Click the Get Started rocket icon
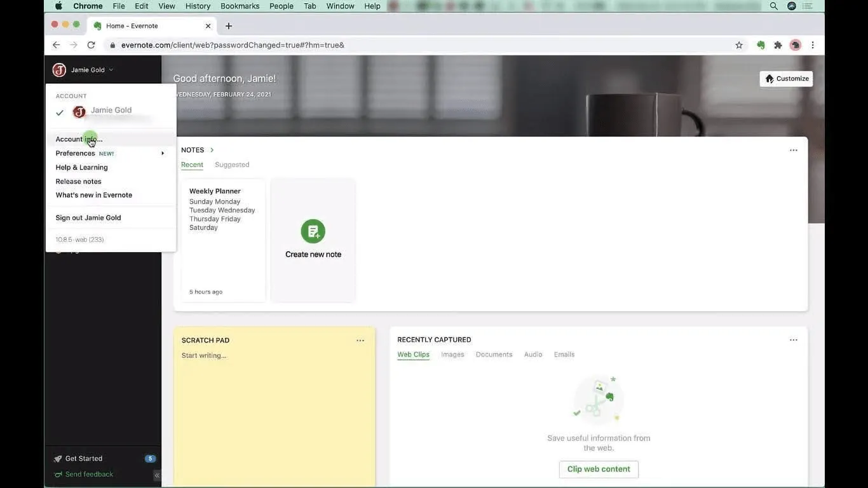The width and height of the screenshot is (868, 488). (x=58, y=459)
